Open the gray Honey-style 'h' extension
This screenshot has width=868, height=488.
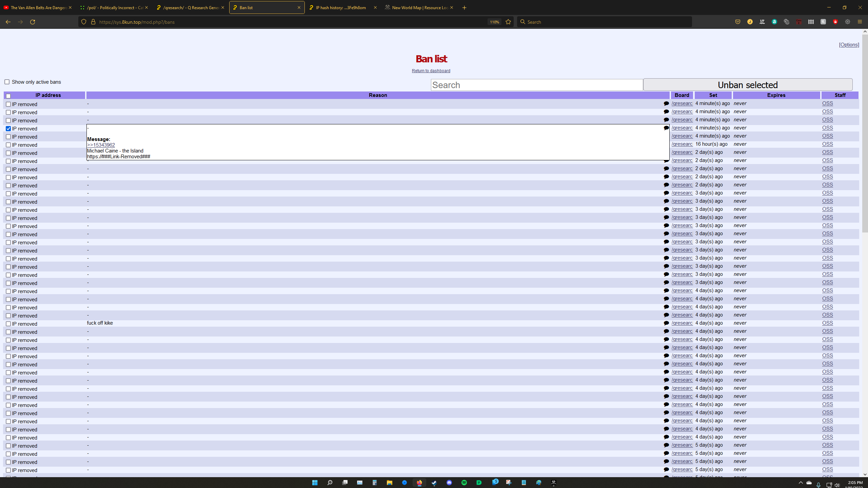[x=823, y=22]
